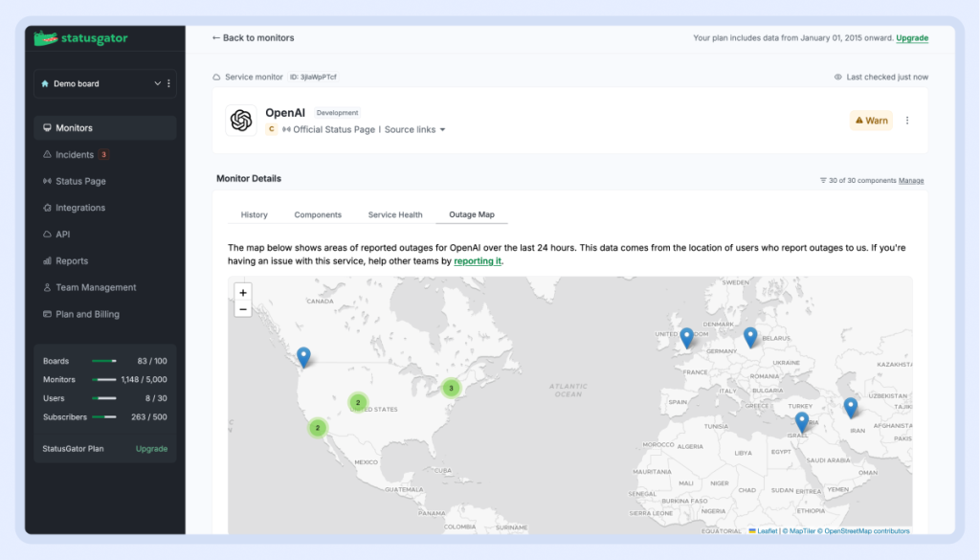Open the Source links dropdown
Image resolution: width=980 pixels, height=560 pixels.
pos(415,129)
